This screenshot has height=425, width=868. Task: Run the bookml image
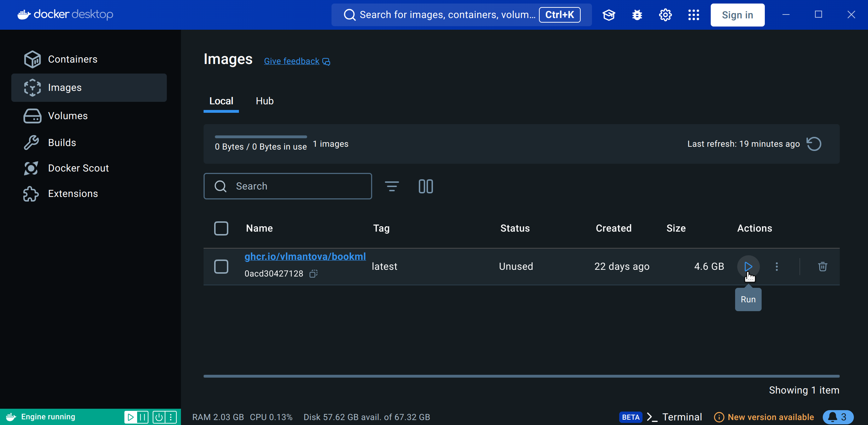[x=748, y=266]
